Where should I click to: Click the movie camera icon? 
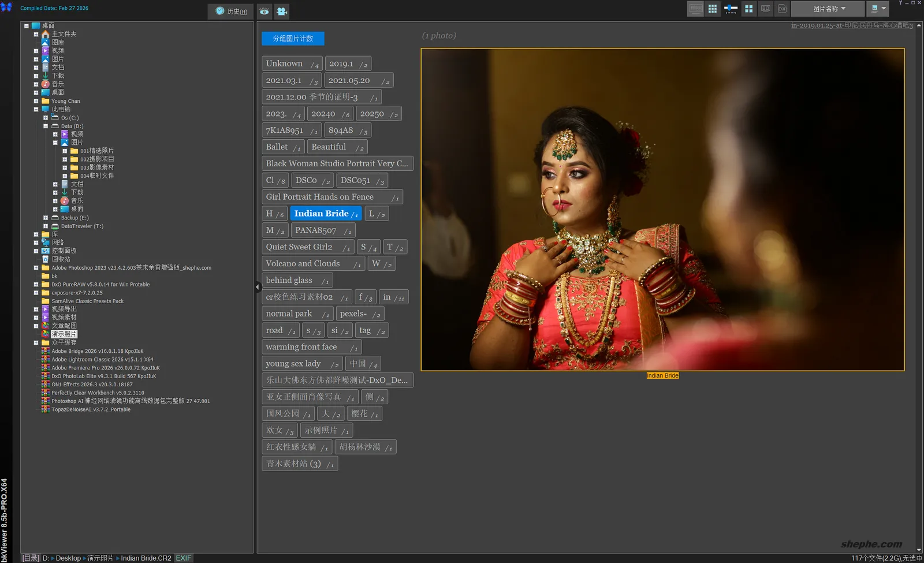(281, 11)
